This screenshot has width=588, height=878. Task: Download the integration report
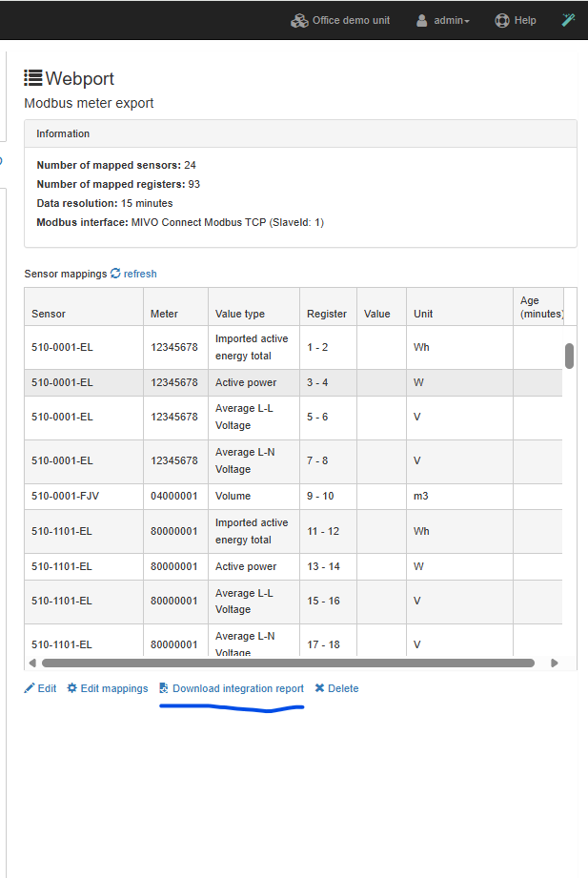[232, 688]
